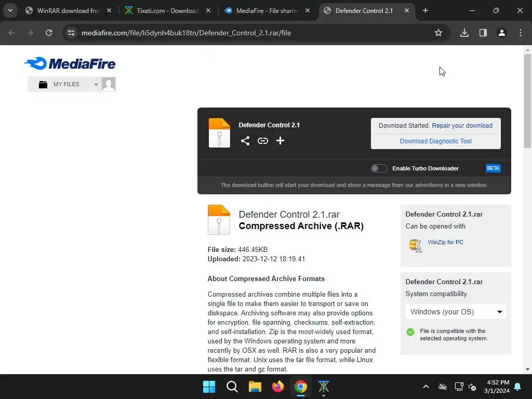Go forward in browser history
This screenshot has height=399, width=532.
30,33
